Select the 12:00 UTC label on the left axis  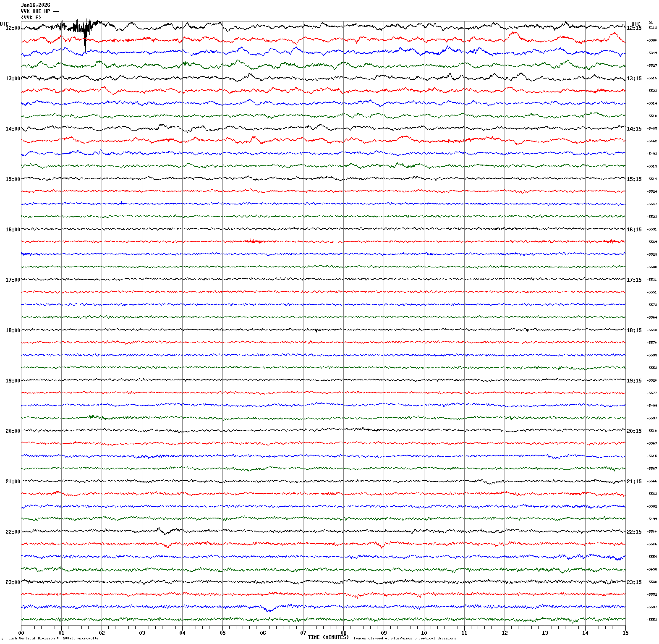tap(13, 28)
